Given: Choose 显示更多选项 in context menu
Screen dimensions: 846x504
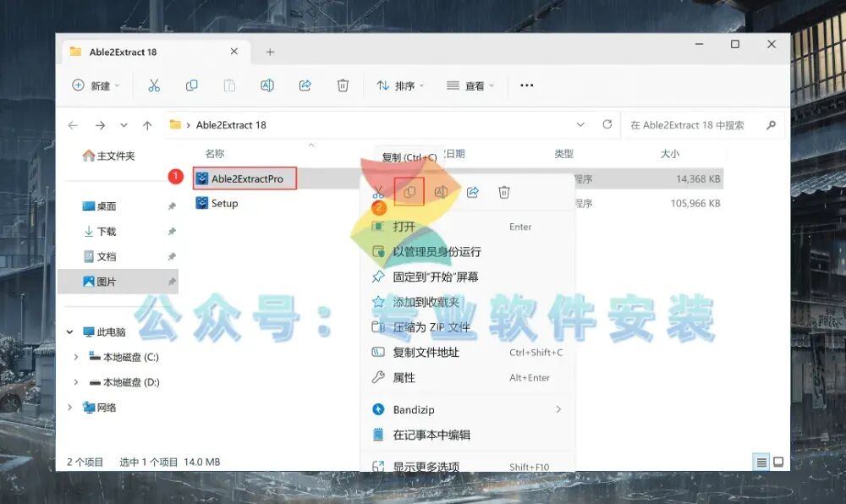Looking at the screenshot, I should (467, 466).
